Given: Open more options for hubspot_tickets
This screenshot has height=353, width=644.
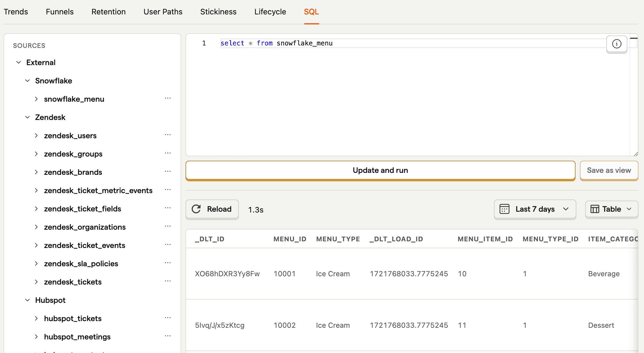Looking at the screenshot, I should [168, 318].
